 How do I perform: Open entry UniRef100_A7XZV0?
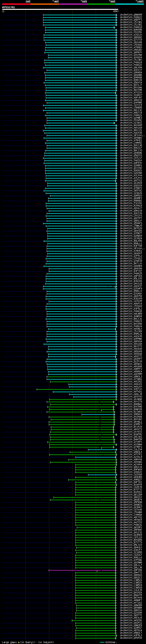(x=131, y=93)
